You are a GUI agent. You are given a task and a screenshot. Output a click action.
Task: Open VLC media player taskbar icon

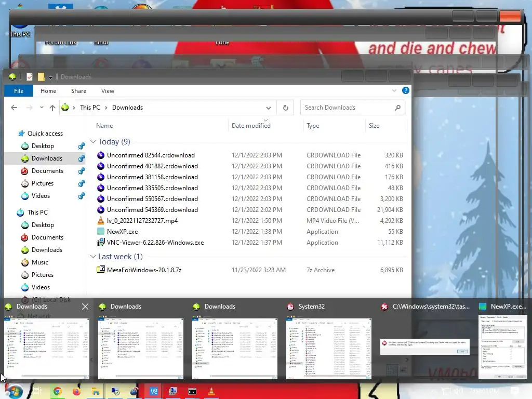pyautogui.click(x=211, y=392)
